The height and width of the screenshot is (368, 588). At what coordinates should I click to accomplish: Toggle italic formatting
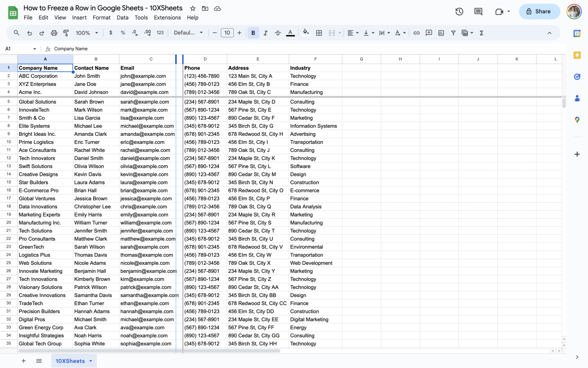pyautogui.click(x=265, y=33)
